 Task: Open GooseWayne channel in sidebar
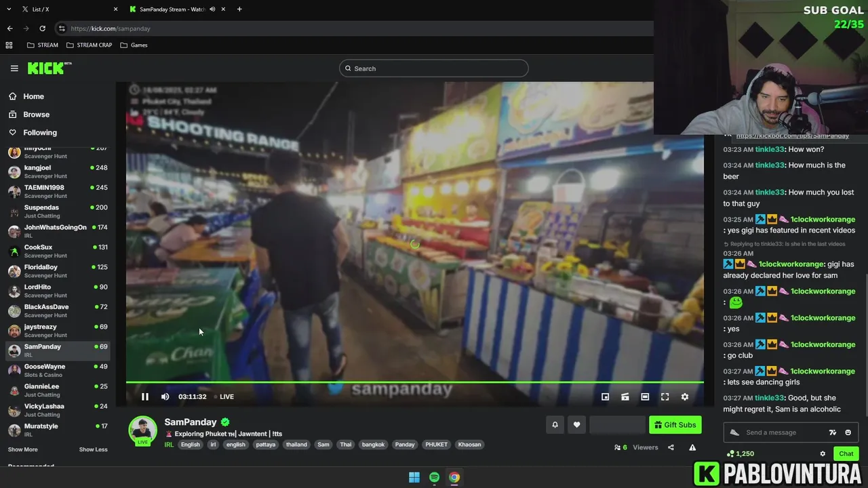[x=58, y=370]
